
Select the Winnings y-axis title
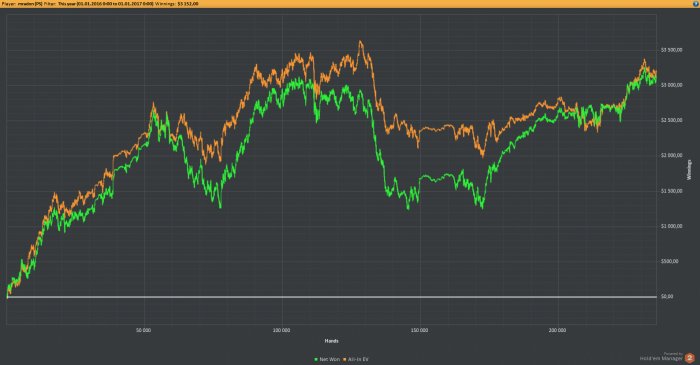click(x=689, y=170)
